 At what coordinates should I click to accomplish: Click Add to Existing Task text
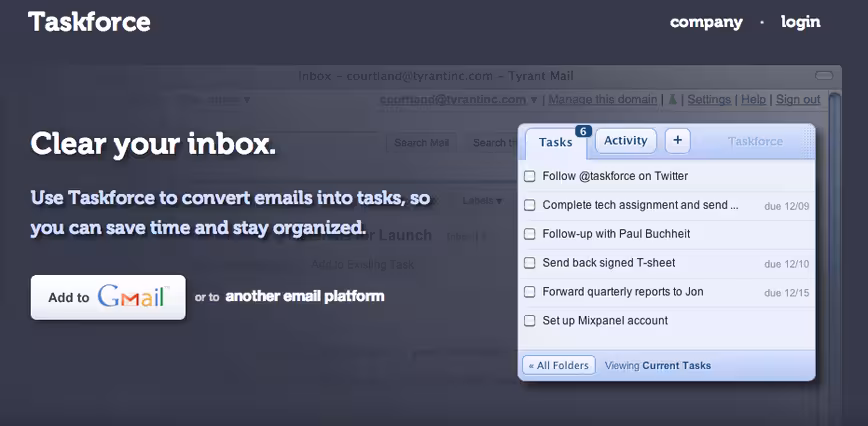point(363,264)
